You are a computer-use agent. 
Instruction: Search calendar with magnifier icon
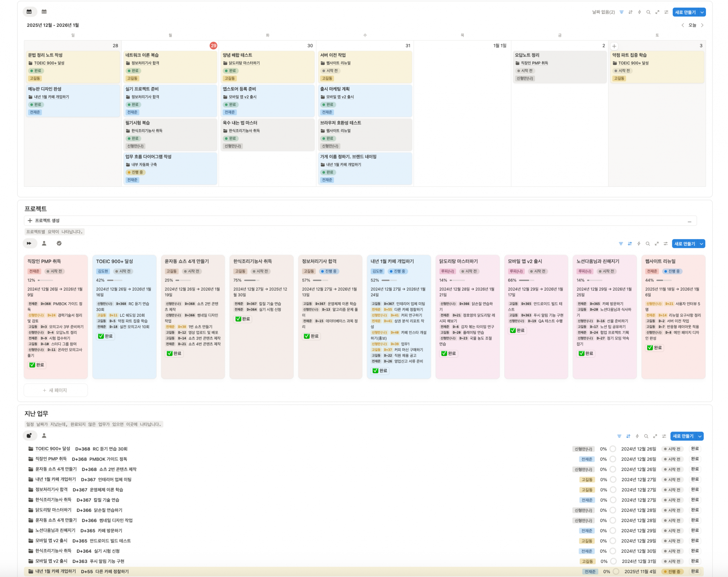(x=648, y=12)
